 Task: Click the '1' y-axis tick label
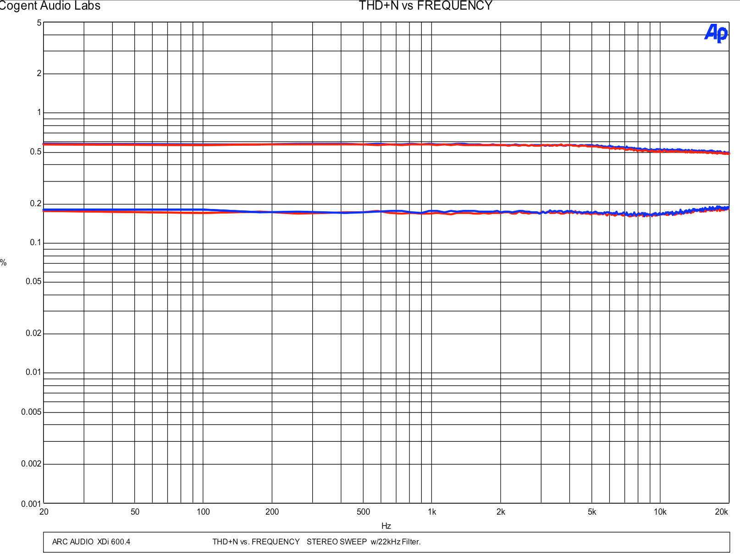[x=39, y=112]
